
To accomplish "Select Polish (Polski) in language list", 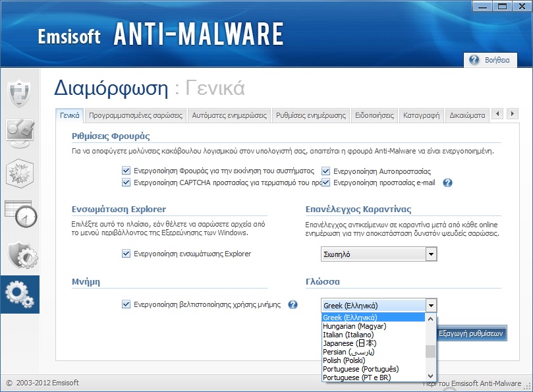I will (x=374, y=360).
